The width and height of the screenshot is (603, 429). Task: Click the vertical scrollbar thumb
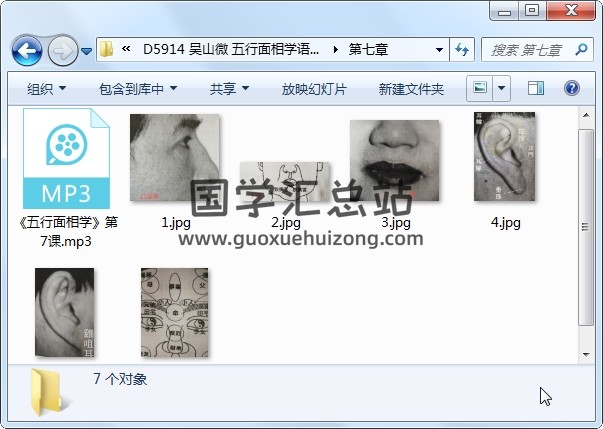pos(586,227)
